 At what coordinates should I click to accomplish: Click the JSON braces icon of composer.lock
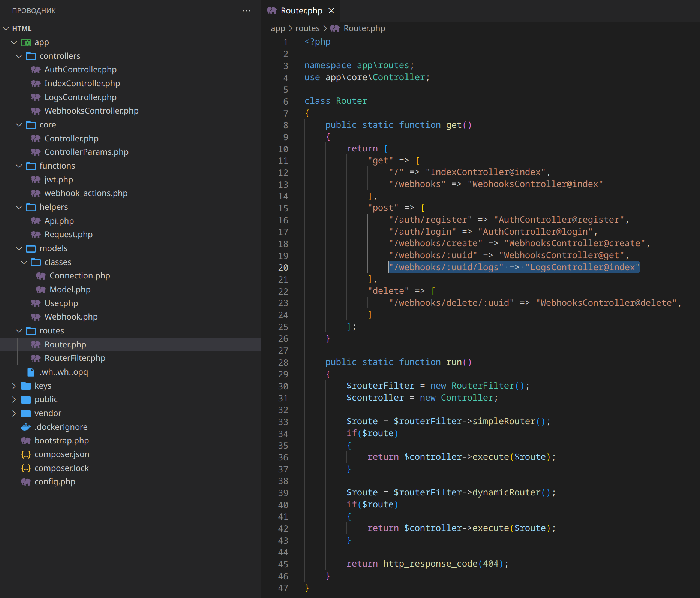(x=26, y=468)
